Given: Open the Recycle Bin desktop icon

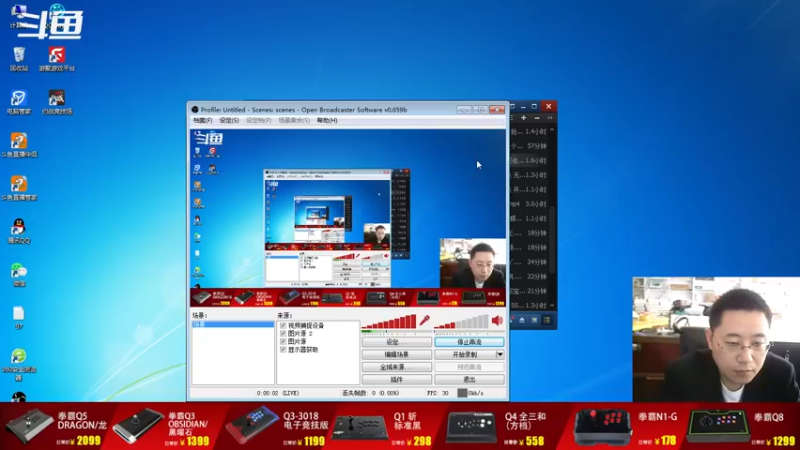Looking at the screenshot, I should pyautogui.click(x=19, y=59).
